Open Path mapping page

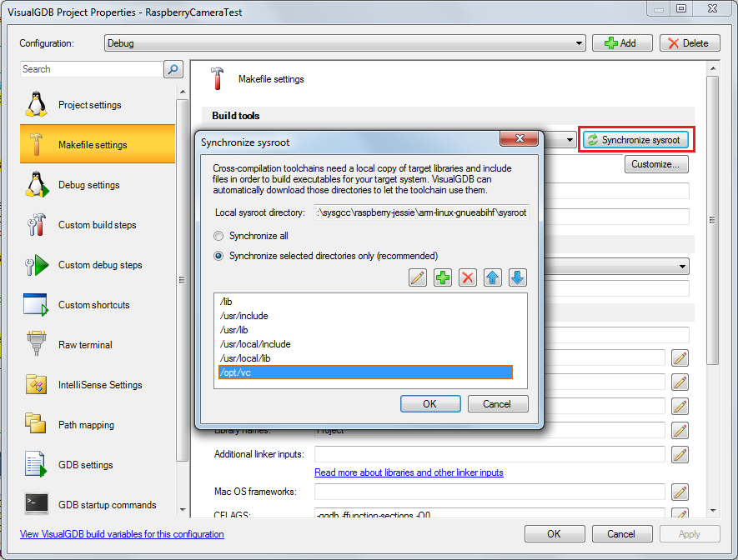click(98, 424)
